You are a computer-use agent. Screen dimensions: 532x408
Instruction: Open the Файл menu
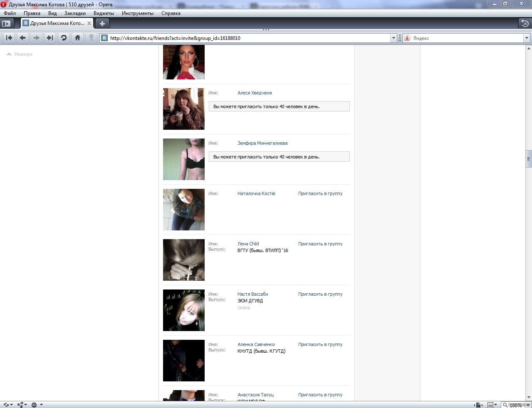[10, 13]
